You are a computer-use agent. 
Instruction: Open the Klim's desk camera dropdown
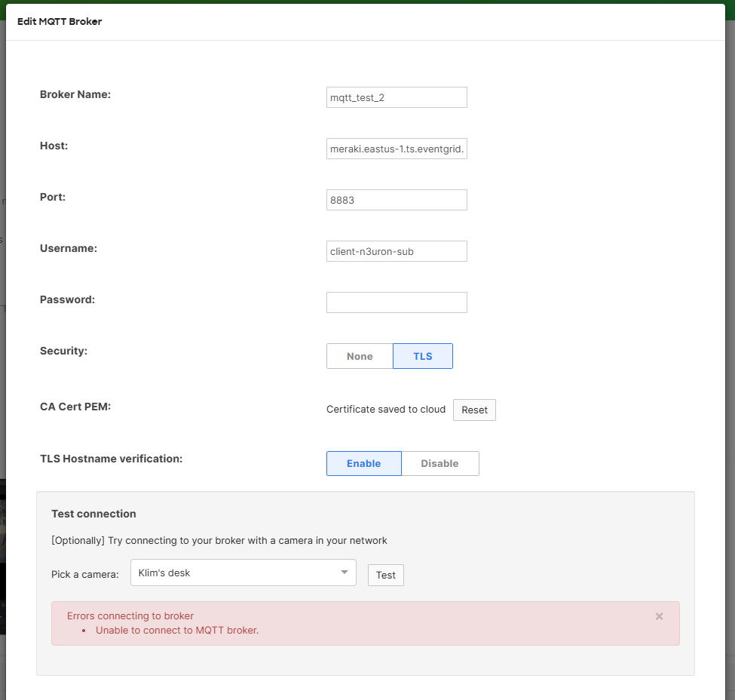point(235,573)
